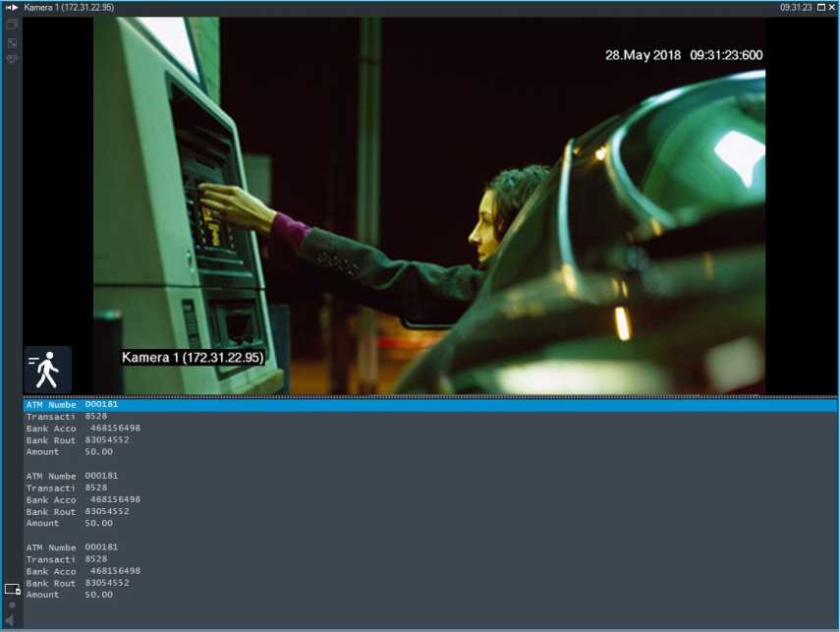The width and height of the screenshot is (840, 632).
Task: Click the last Amount 50.00 row
Action: click(69, 595)
